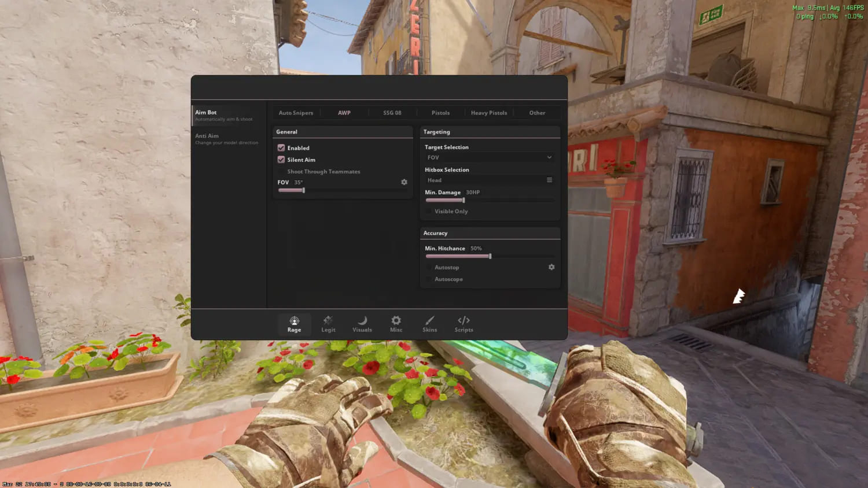Switch to the Heavy Pistols tab
868x488 pixels.
pos(489,113)
